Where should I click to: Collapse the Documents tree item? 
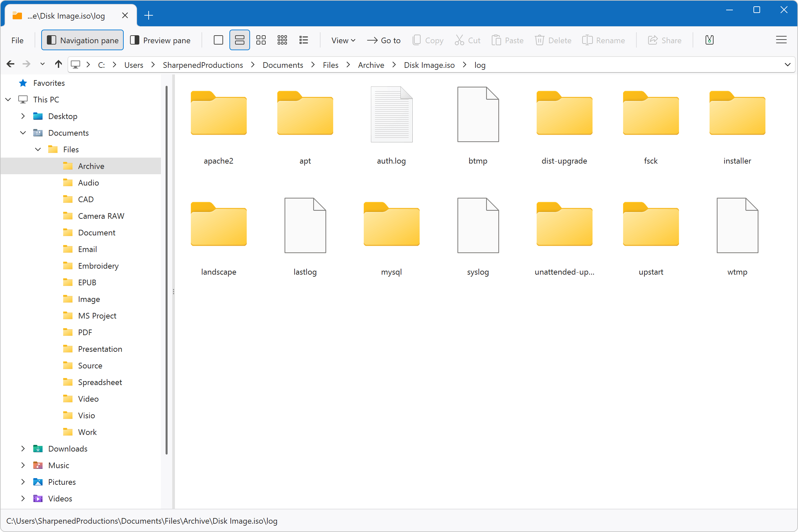23,133
